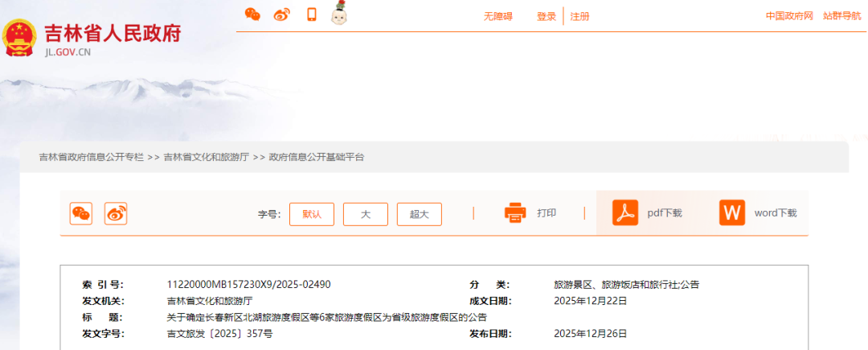Open the mobile phone version icon
The image size is (868, 350).
tap(312, 14)
